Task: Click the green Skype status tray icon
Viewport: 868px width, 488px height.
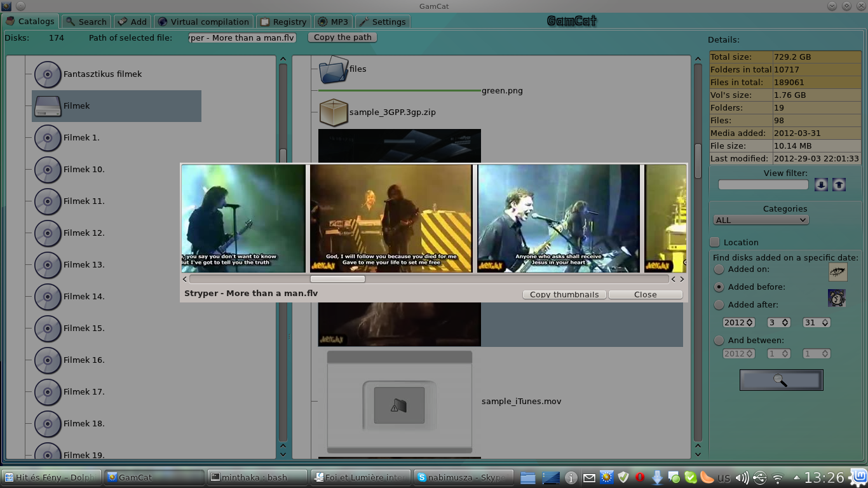Action: pyautogui.click(x=691, y=478)
